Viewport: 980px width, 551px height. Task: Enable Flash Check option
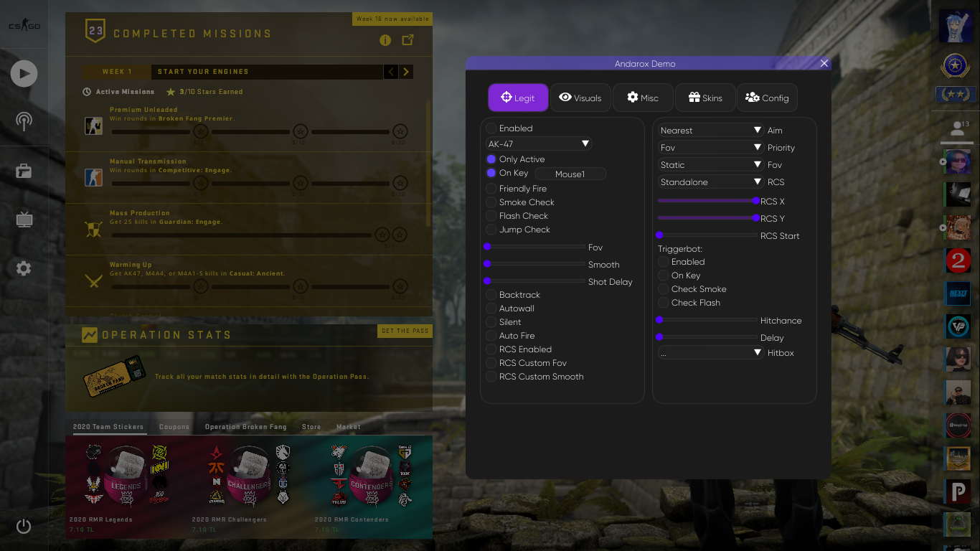tap(491, 216)
